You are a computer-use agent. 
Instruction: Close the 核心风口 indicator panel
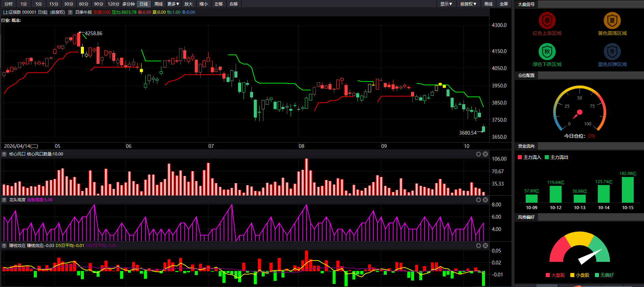[485, 154]
